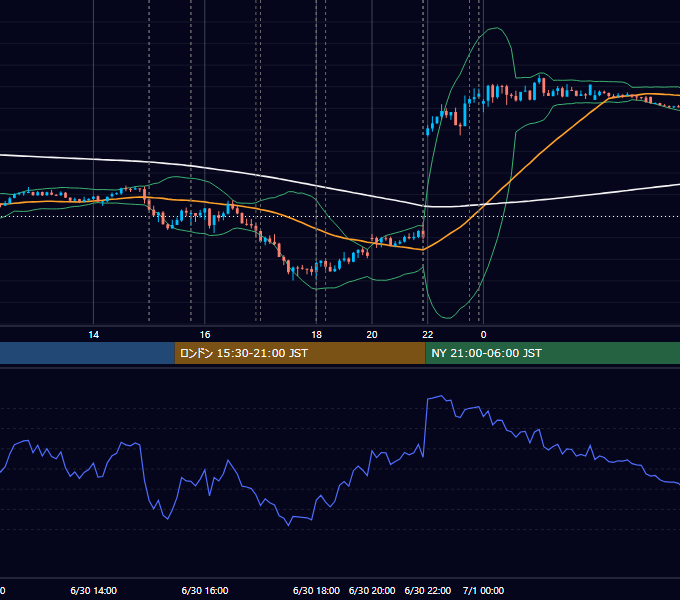Click the 7/1 00:00 date label
This screenshot has height=600, width=680.
pos(483,590)
